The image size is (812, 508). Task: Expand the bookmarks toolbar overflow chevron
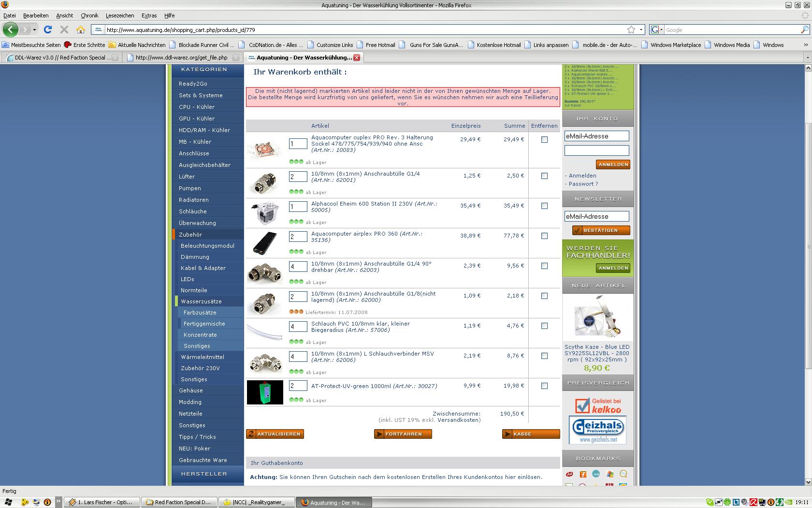806,45
